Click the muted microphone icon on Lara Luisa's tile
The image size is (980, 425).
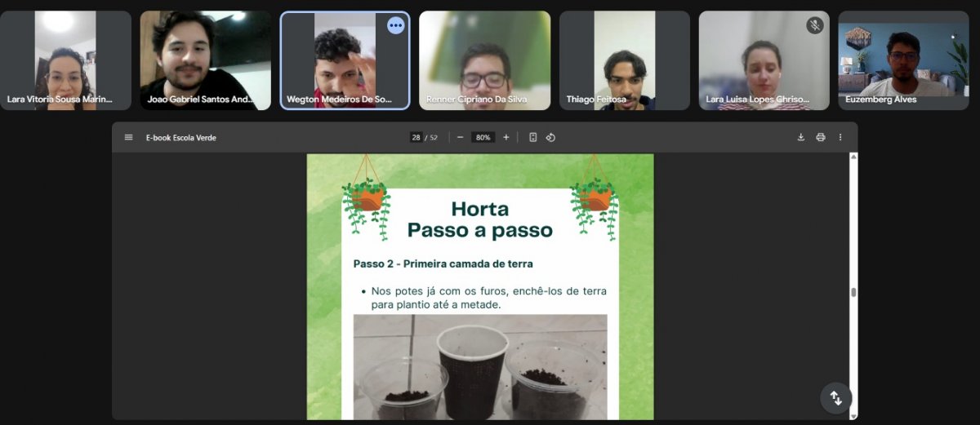click(815, 25)
